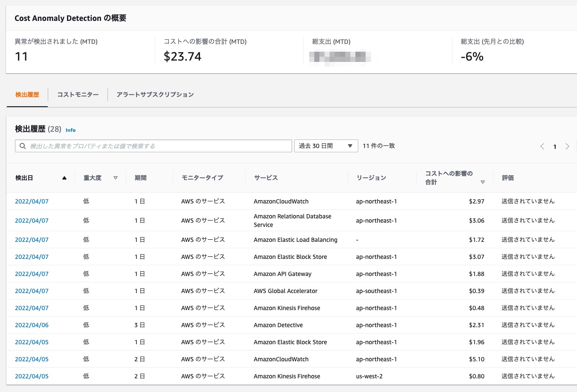Click 評価 column header
This screenshot has height=392, width=577.
point(507,178)
